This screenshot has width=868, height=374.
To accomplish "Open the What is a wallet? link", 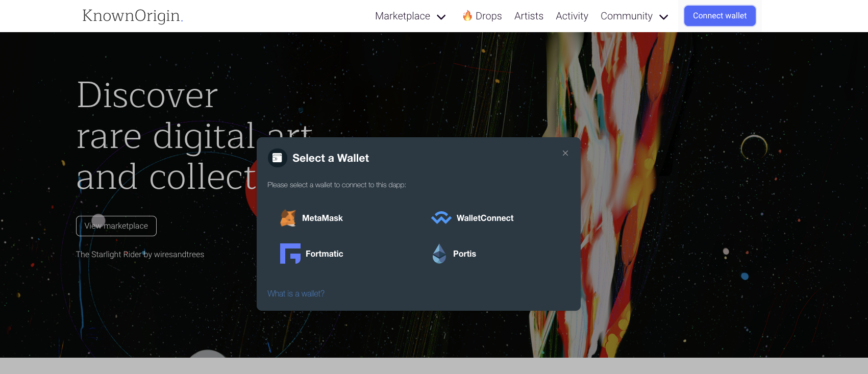I will pyautogui.click(x=296, y=293).
